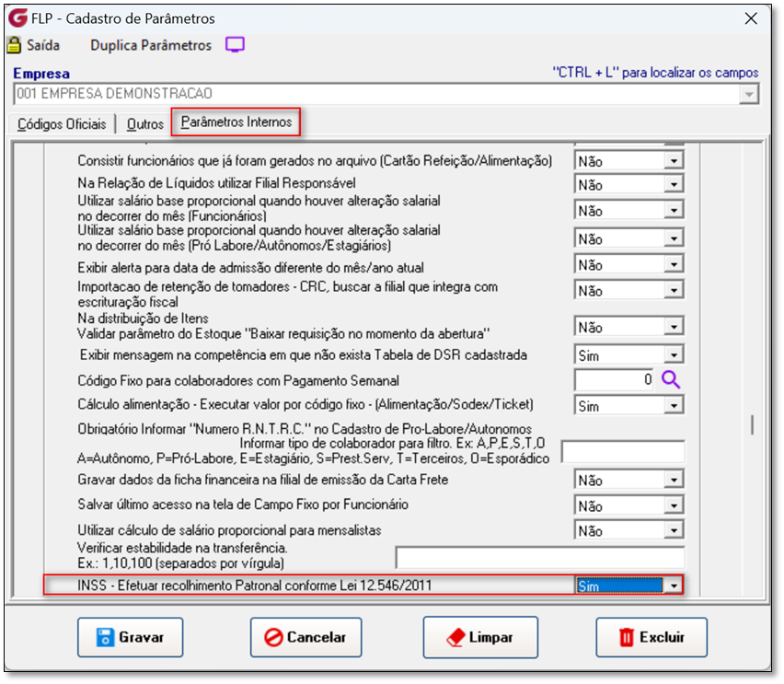Expand dropdown for Consistir funcionários Cartão Refeição
This screenshot has width=784, height=684.
tap(674, 161)
